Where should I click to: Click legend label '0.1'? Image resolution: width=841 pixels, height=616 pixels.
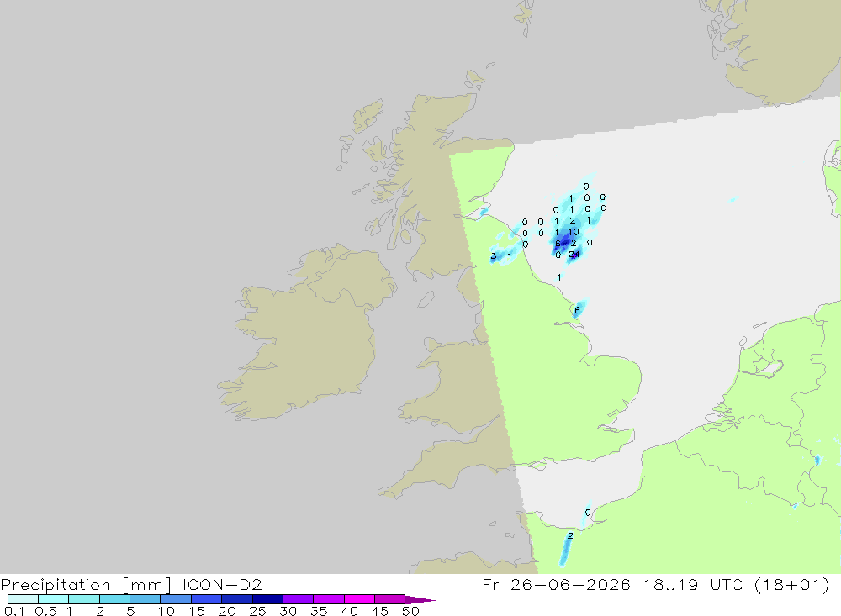click(x=14, y=611)
